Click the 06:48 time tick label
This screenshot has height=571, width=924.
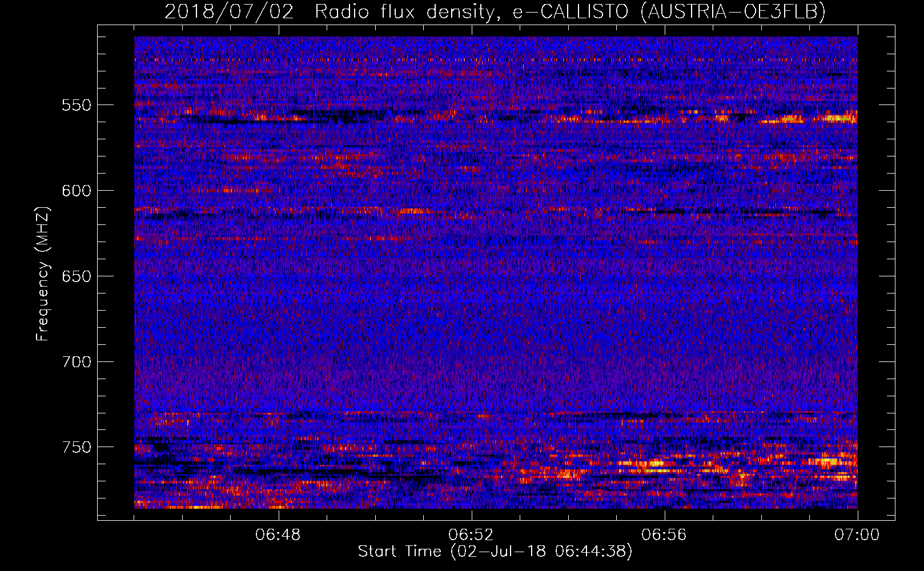(278, 535)
